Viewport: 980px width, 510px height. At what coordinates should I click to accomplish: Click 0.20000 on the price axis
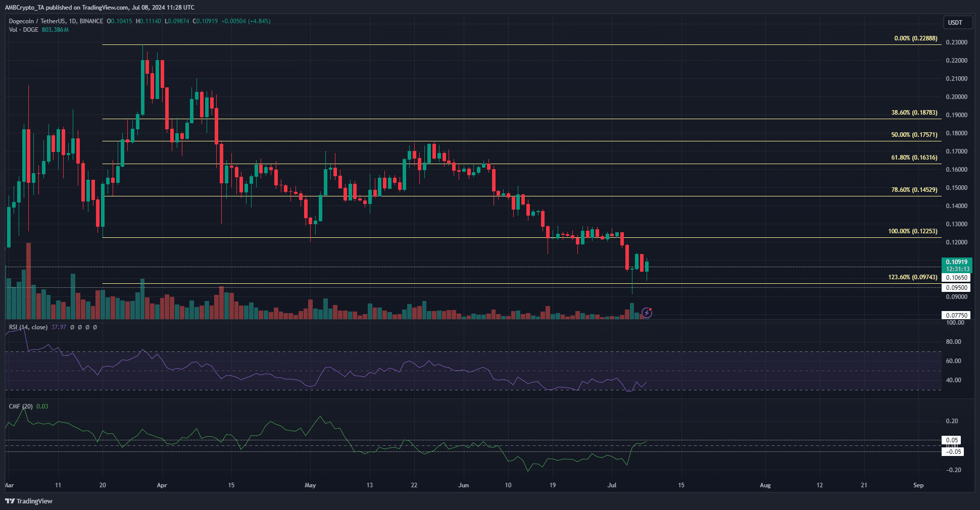pyautogui.click(x=957, y=97)
